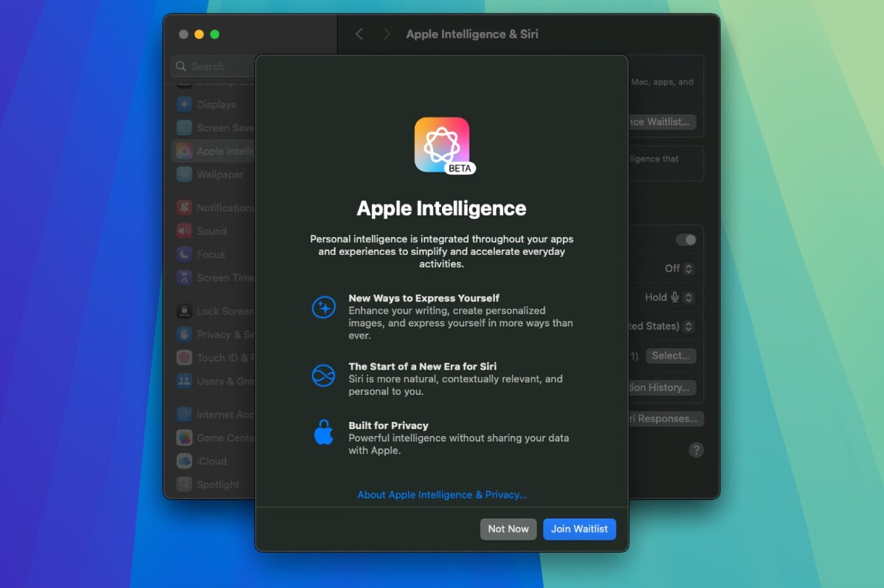The image size is (884, 588).
Task: Open Displays in Settings sidebar
Action: pos(216,105)
